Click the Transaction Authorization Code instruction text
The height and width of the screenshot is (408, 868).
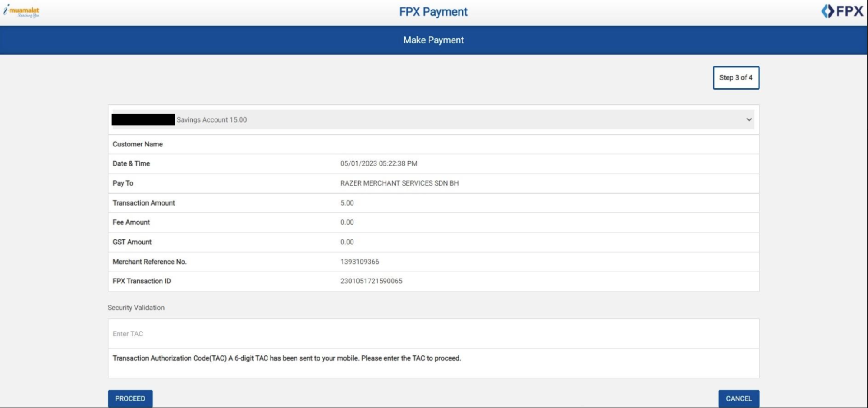pyautogui.click(x=287, y=358)
